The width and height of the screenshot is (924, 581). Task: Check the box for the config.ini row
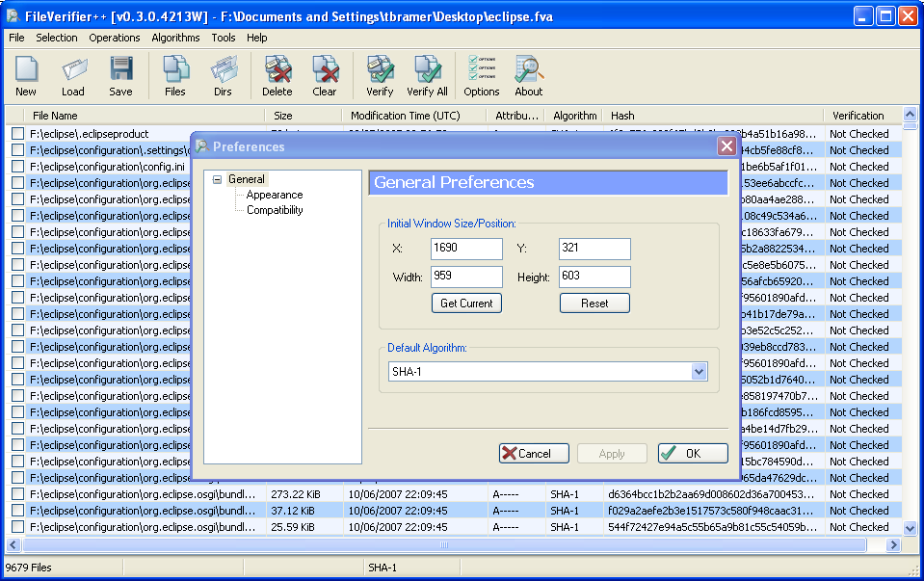click(x=17, y=167)
